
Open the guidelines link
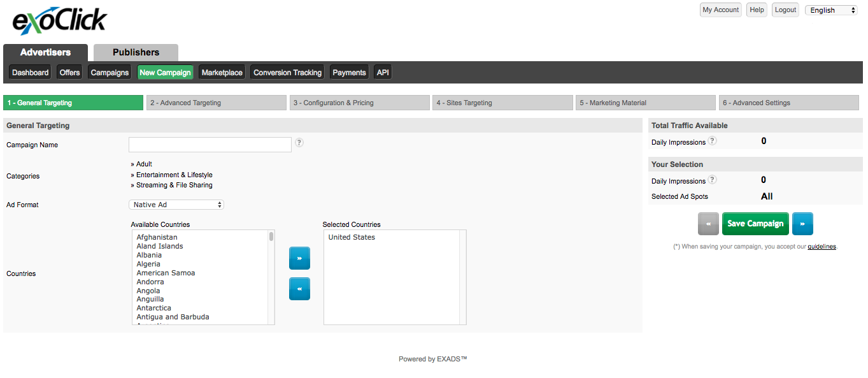[x=822, y=246]
